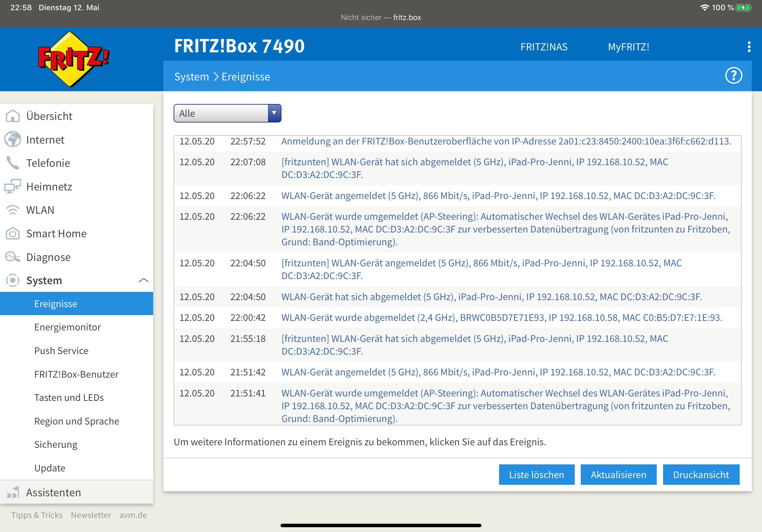The width and height of the screenshot is (762, 532).
Task: Click the FRITZ! logo
Action: (73, 59)
